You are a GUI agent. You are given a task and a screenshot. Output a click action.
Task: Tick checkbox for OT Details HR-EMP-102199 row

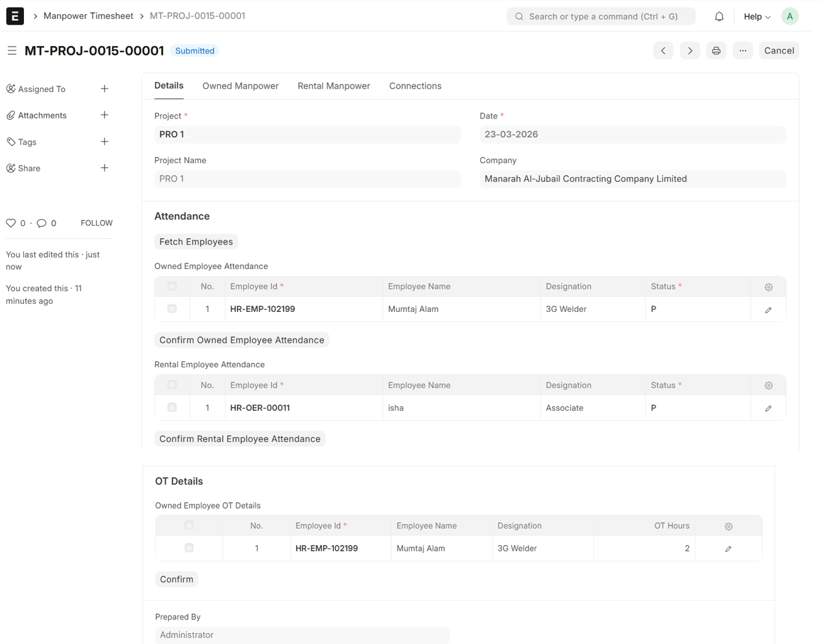[x=189, y=548]
